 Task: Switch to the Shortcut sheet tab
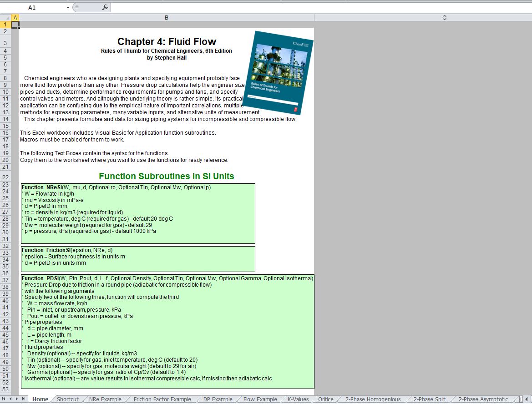[x=67, y=399]
